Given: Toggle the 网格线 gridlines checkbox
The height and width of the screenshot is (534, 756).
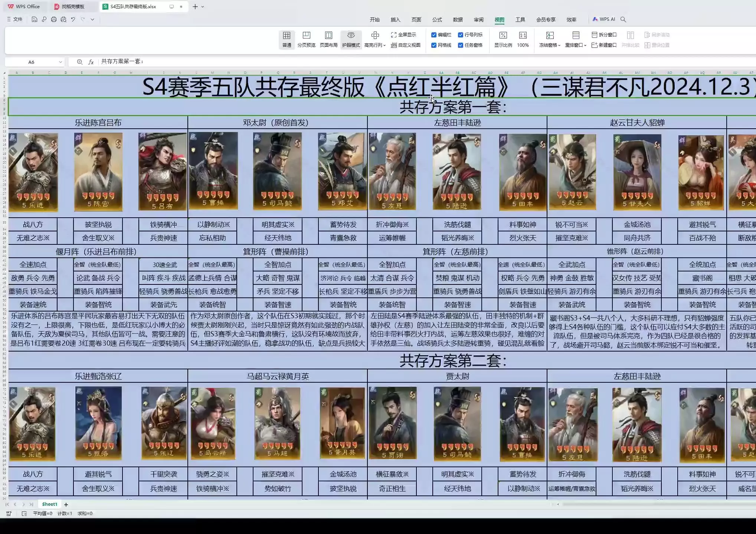Looking at the screenshot, I should (434, 45).
